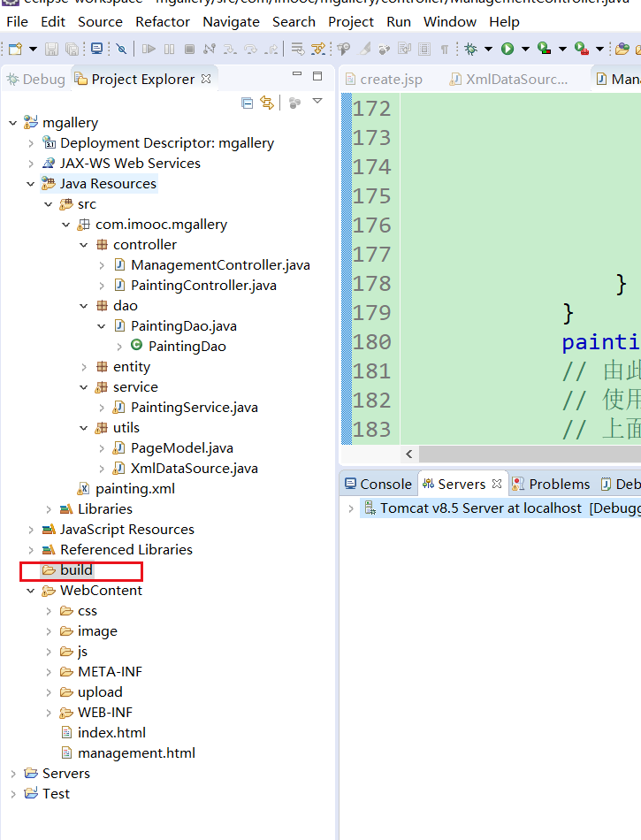Select management.html file
Viewport: 641px width, 840px height.
pos(128,753)
